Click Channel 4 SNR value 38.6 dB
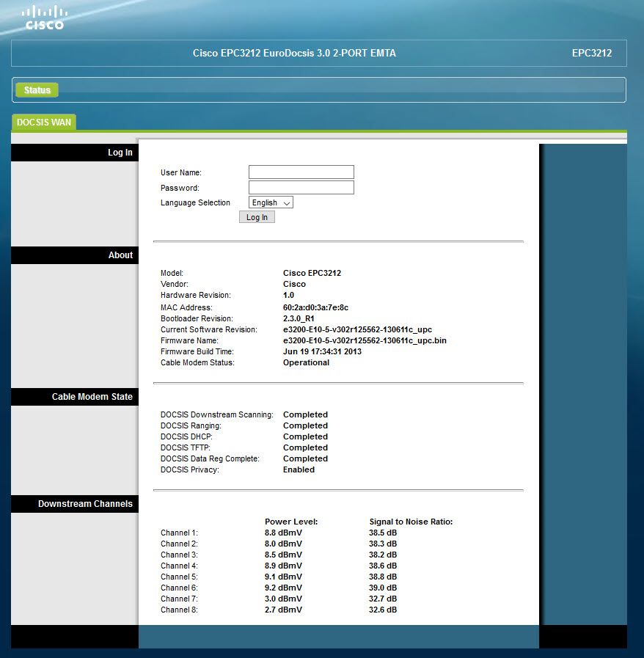This screenshot has height=658, width=644. pyautogui.click(x=383, y=566)
